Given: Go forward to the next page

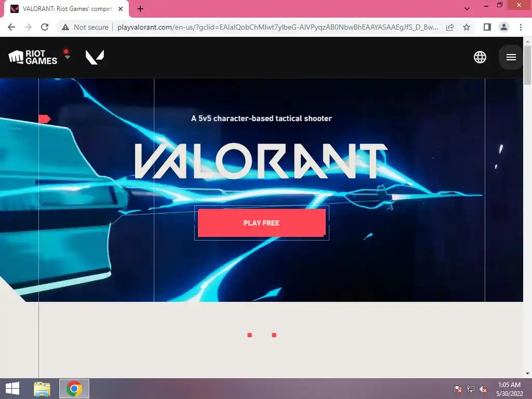Looking at the screenshot, I should point(28,27).
